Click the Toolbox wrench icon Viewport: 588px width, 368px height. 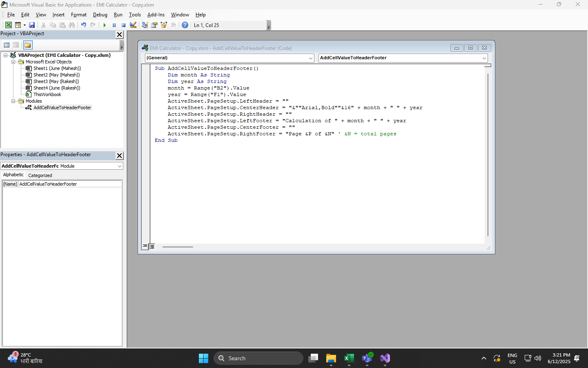point(174,25)
